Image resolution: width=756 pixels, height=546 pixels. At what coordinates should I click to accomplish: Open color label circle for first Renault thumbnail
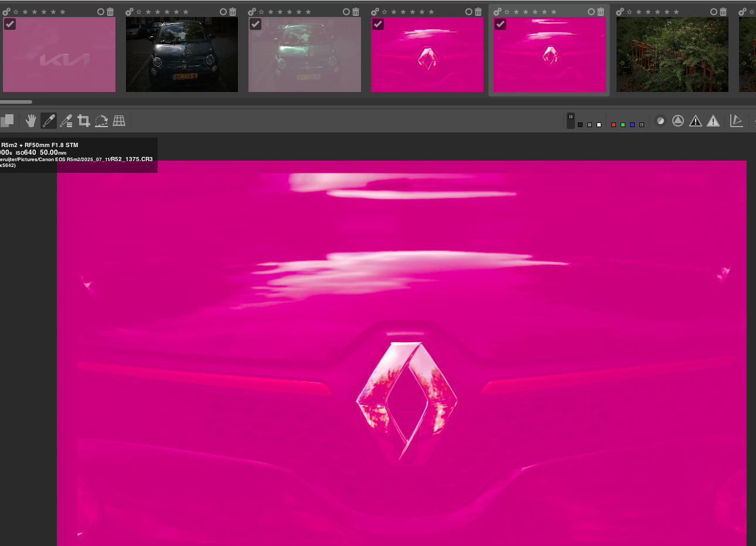pyautogui.click(x=469, y=12)
